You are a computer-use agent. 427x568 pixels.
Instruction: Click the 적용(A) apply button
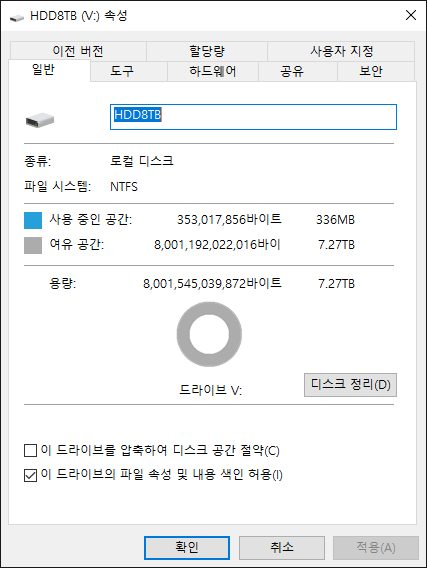click(376, 547)
